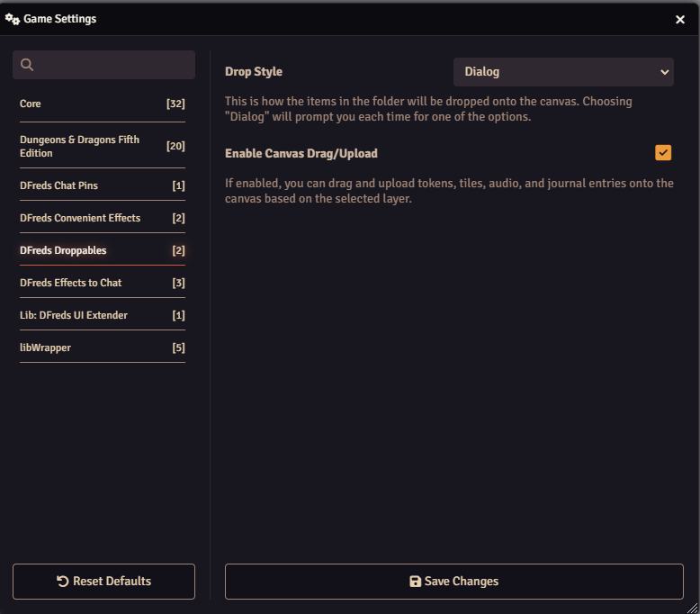
Task: Click the undo arrow reset icon
Action: (x=63, y=582)
